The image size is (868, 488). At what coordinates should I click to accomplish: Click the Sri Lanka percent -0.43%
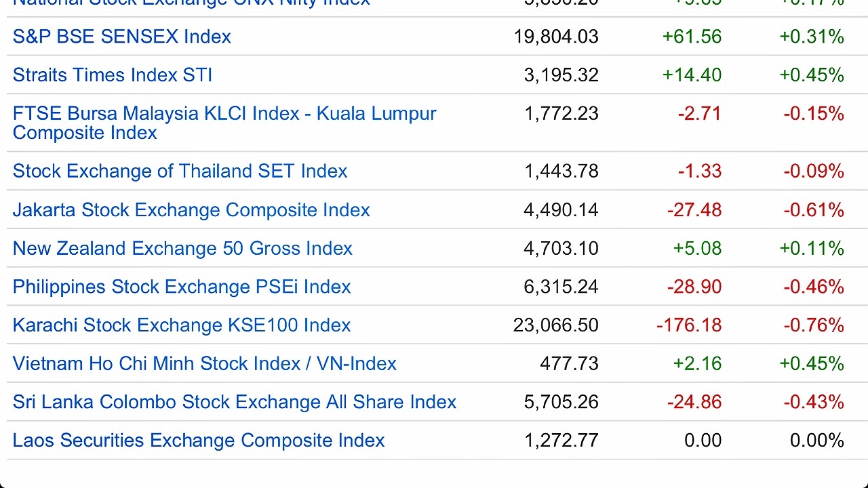click(x=814, y=403)
